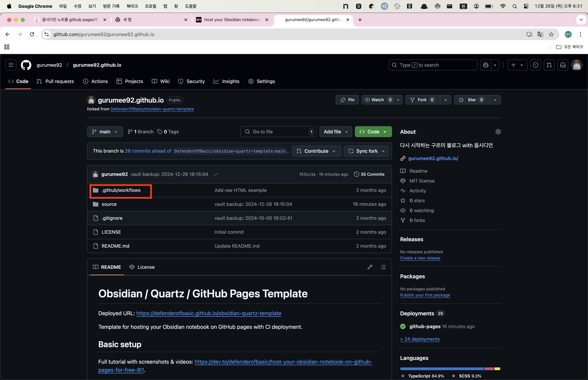Expand the Watch notifications dropdown arrow
The height and width of the screenshot is (380, 588).
pos(398,100)
